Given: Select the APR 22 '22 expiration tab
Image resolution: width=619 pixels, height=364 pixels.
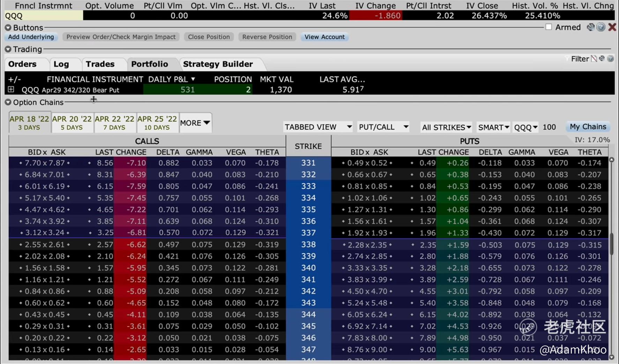Looking at the screenshot, I should point(114,123).
